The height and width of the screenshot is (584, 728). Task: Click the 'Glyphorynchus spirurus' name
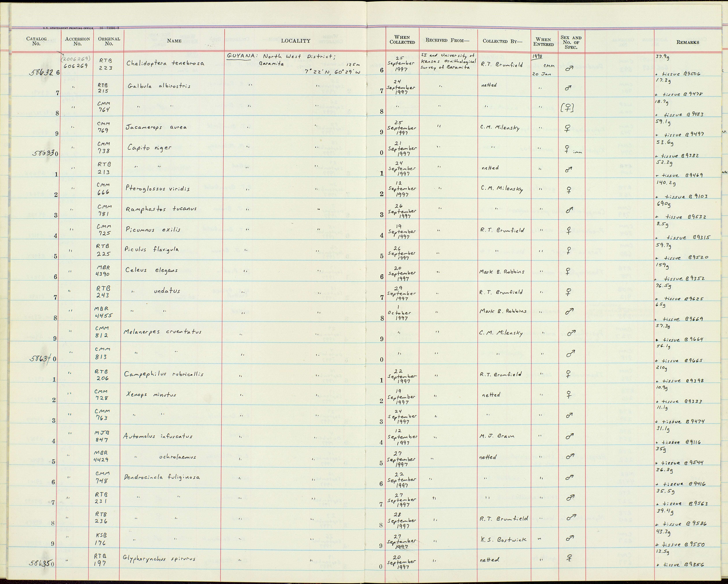[x=159, y=559]
